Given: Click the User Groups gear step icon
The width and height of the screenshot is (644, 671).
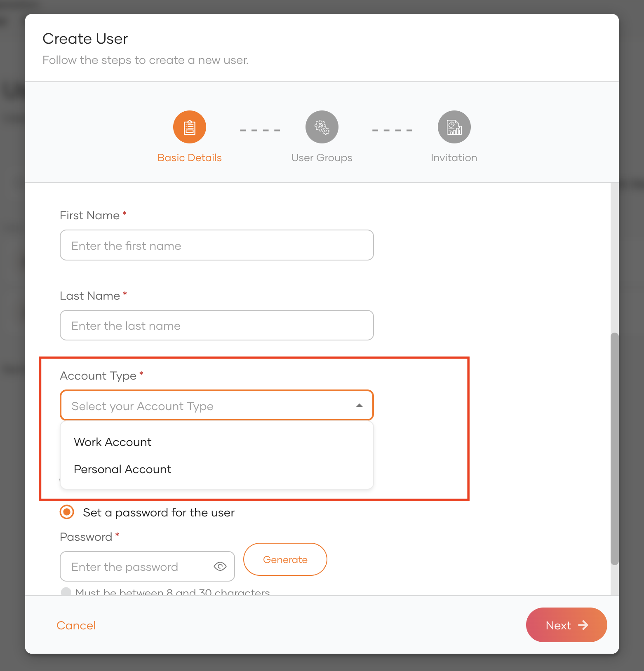Looking at the screenshot, I should pos(322,127).
